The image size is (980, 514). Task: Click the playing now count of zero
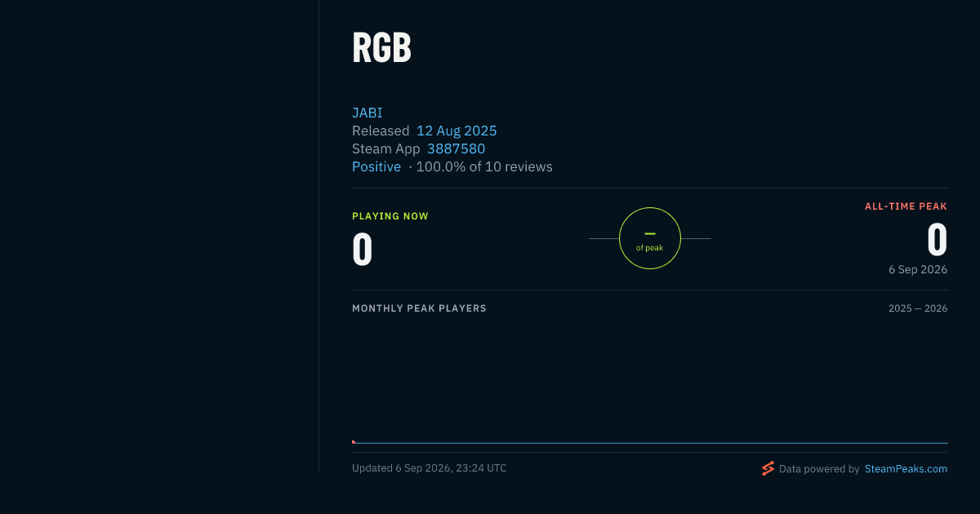(x=363, y=250)
